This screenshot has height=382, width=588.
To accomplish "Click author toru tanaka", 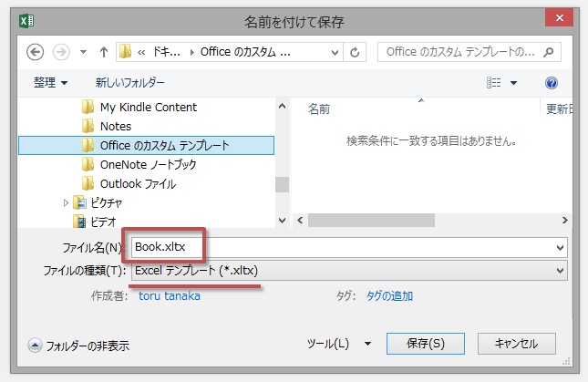I will (170, 295).
